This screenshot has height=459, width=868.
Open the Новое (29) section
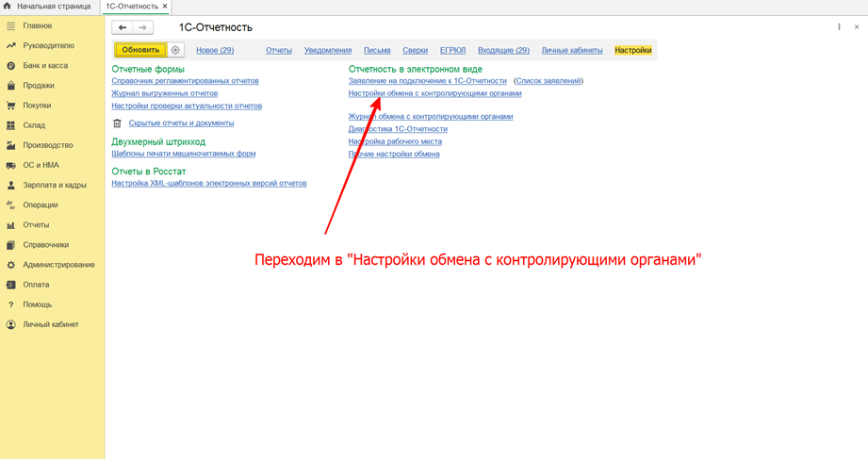[215, 50]
